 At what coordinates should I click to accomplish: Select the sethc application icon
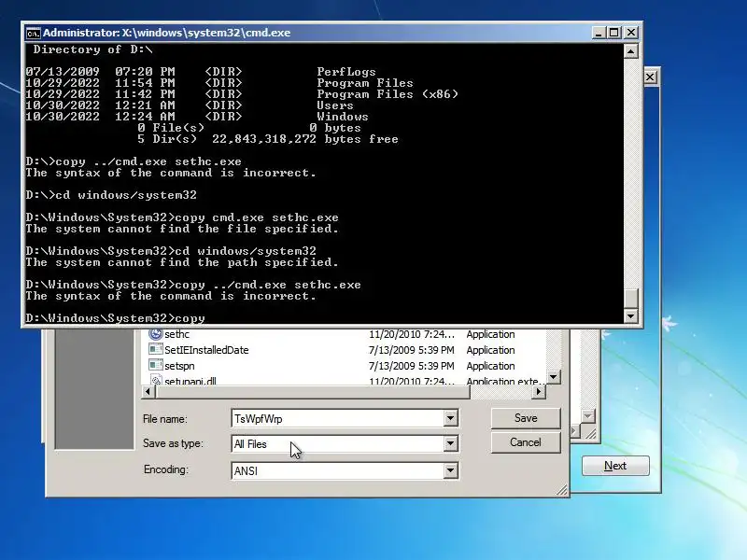click(x=156, y=334)
